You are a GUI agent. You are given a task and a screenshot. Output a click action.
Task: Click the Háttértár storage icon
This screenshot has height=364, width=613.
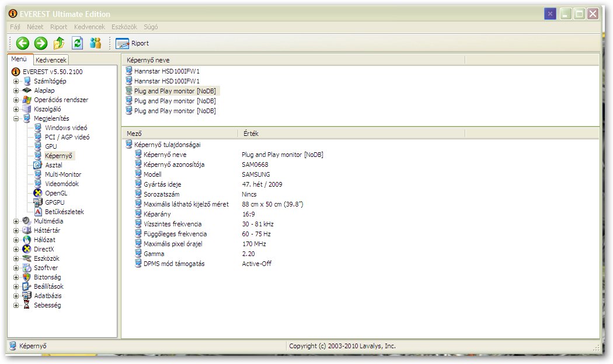[27, 231]
